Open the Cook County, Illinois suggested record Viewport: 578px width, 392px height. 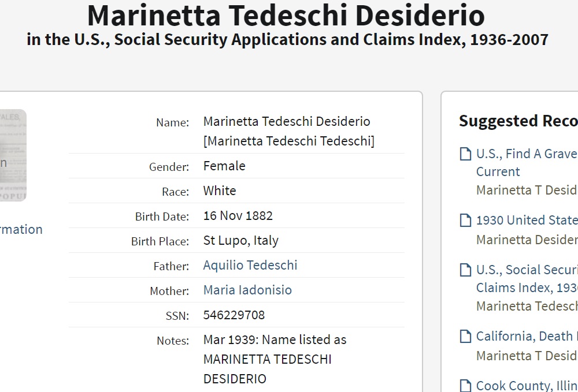coord(526,386)
